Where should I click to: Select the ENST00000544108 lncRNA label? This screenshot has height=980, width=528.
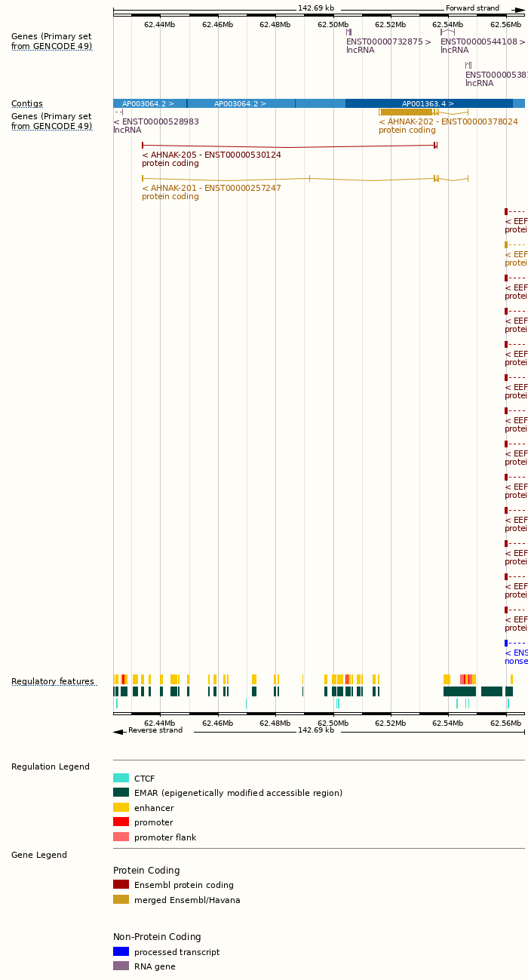[x=483, y=41]
